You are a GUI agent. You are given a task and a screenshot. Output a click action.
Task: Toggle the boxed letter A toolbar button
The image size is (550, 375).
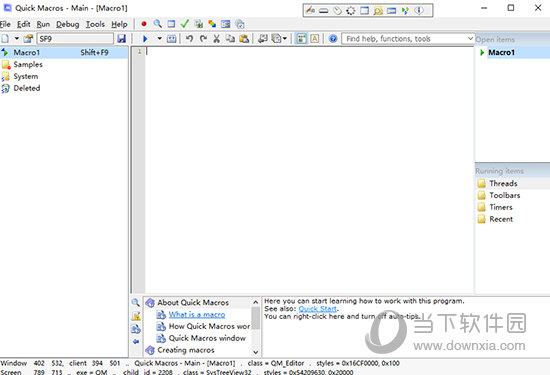[x=315, y=39]
